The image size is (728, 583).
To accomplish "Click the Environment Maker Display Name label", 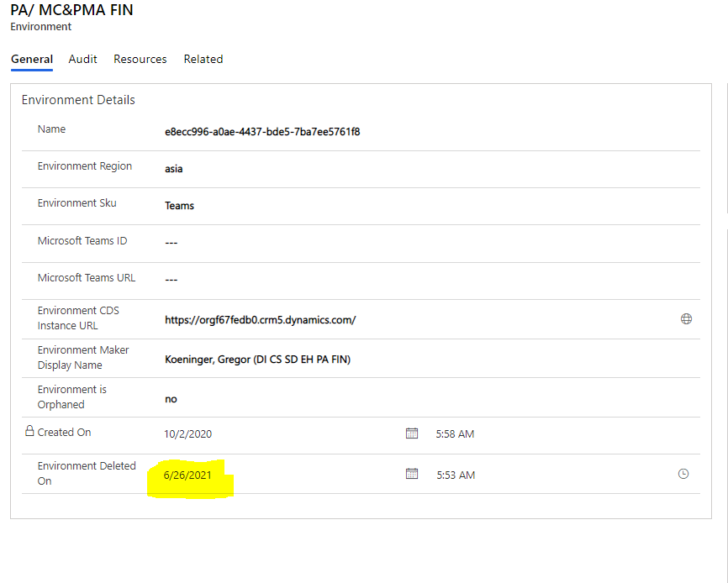I will point(83,358).
